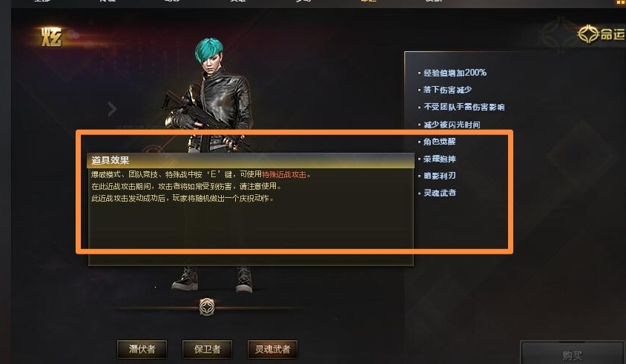Select the orange highlighted top navigation tab
Image resolution: width=626 pixels, height=364 pixels.
click(368, 1)
